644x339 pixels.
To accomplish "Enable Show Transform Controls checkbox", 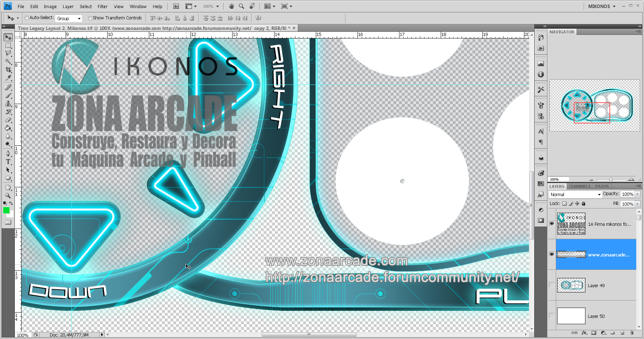I will click(x=90, y=18).
